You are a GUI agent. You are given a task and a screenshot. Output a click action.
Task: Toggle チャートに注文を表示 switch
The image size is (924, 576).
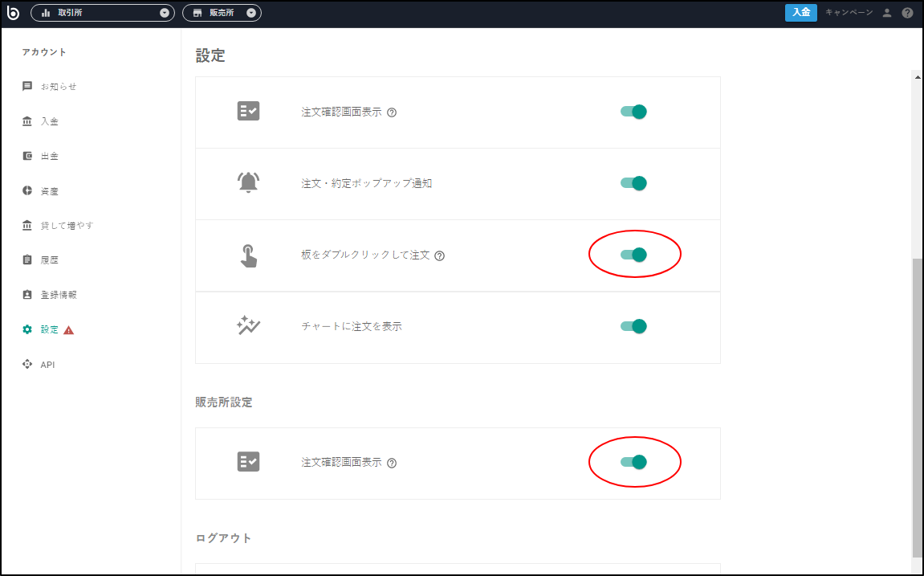pos(633,326)
